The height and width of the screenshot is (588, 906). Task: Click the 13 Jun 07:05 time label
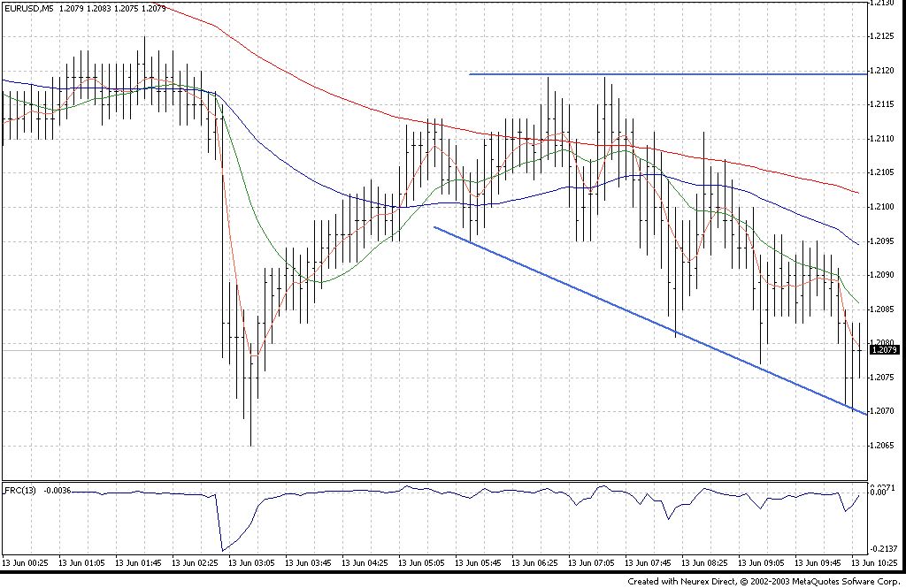point(592,562)
